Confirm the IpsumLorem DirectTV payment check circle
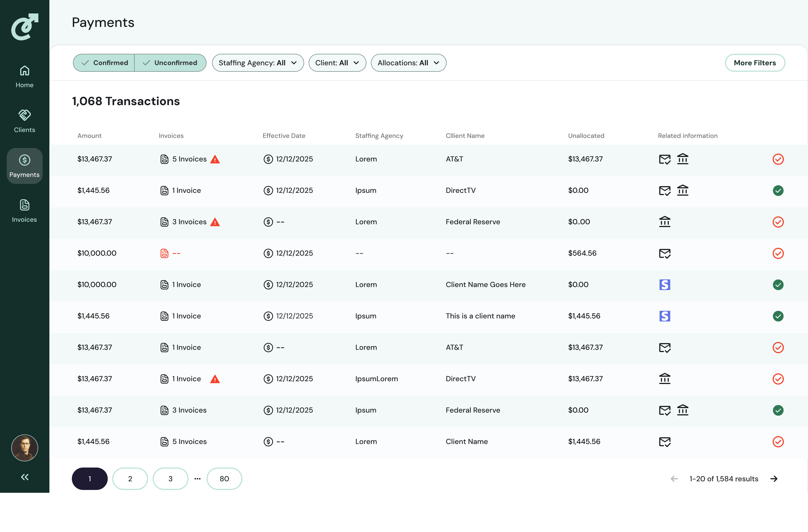This screenshot has width=808, height=532. point(778,379)
